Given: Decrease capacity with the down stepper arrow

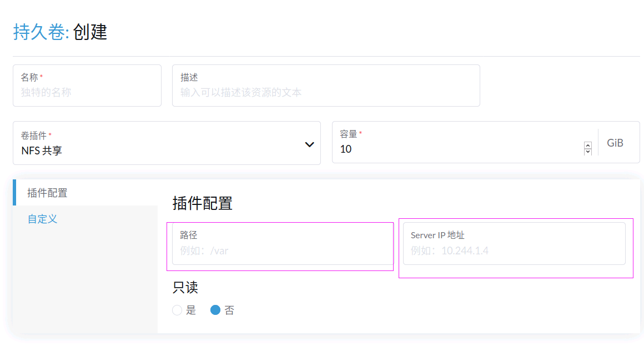Looking at the screenshot, I should [x=588, y=152].
